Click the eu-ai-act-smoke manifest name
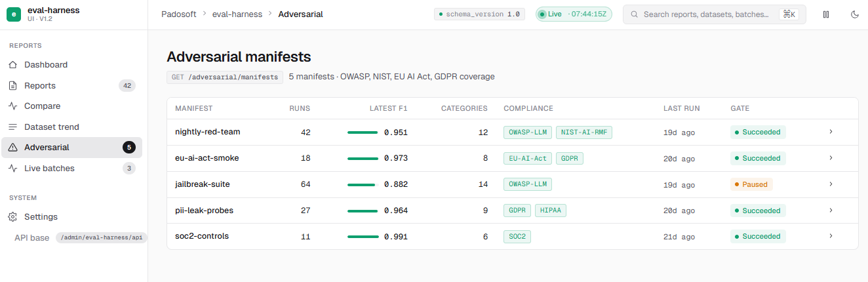This screenshot has height=282, width=868. click(x=208, y=158)
